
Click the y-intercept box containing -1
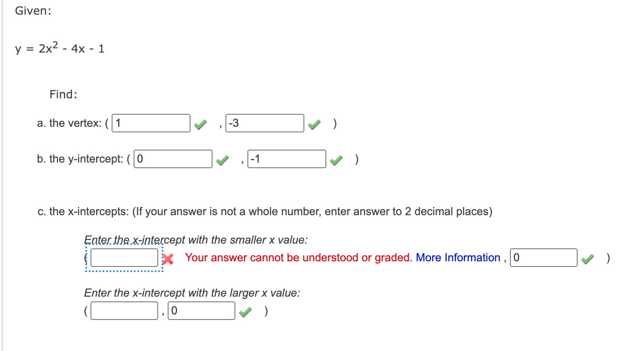point(287,159)
